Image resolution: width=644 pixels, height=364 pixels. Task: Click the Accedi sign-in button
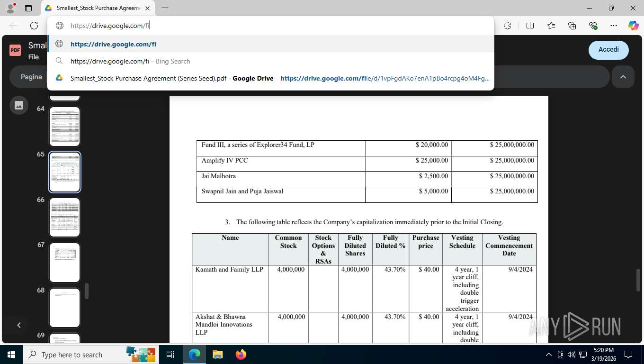click(608, 50)
